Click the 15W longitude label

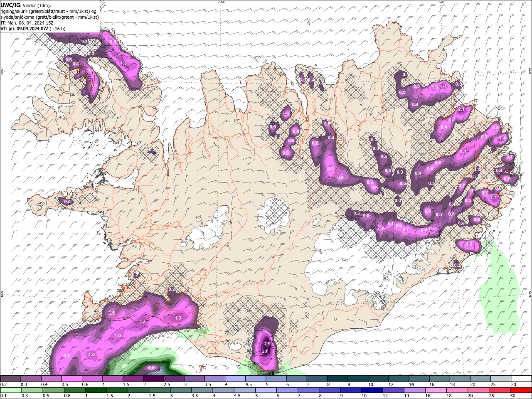(x=440, y=2)
